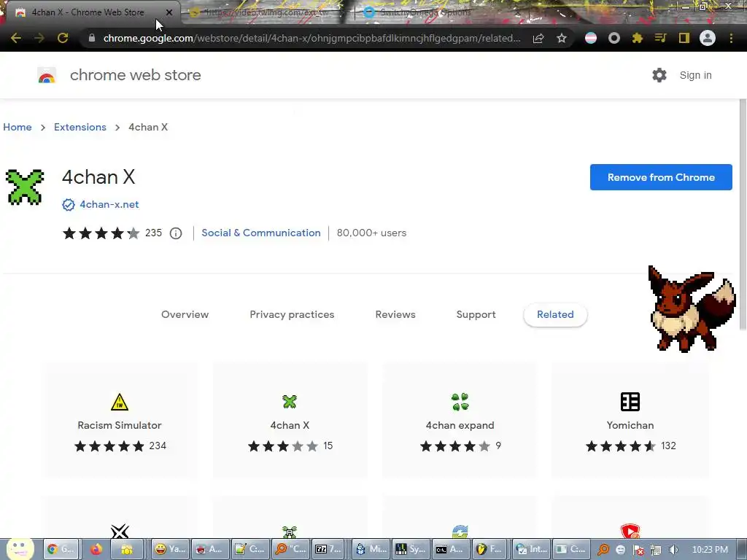
Task: Open the yellow folder taskbar icon
Action: [x=127, y=549]
